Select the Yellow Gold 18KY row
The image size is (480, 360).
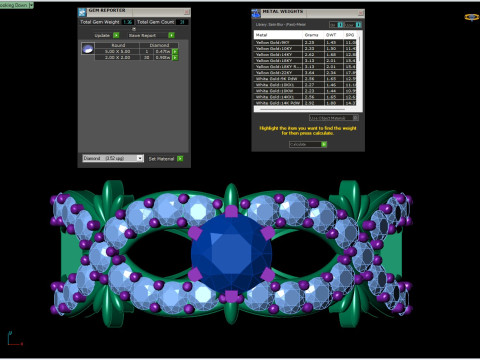[305, 60]
